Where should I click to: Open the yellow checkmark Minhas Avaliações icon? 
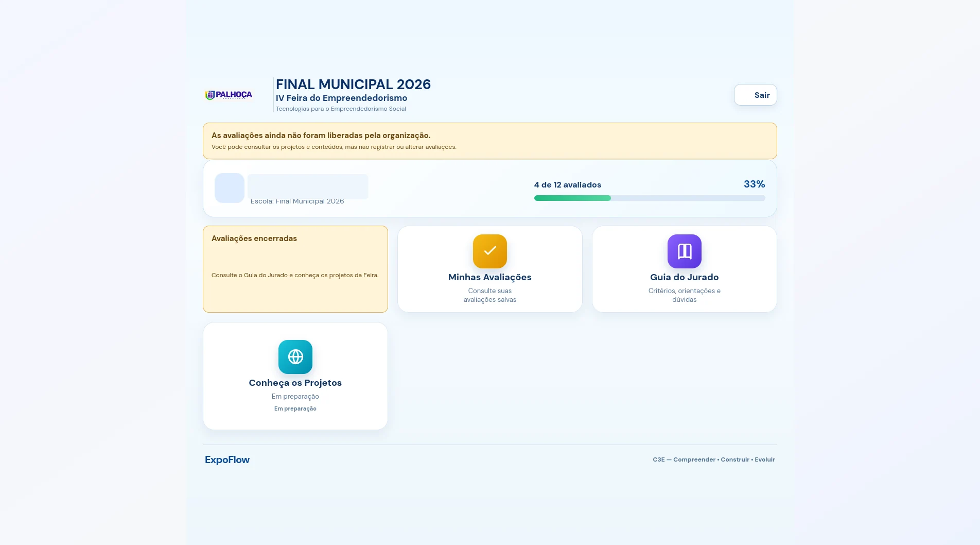(x=490, y=251)
